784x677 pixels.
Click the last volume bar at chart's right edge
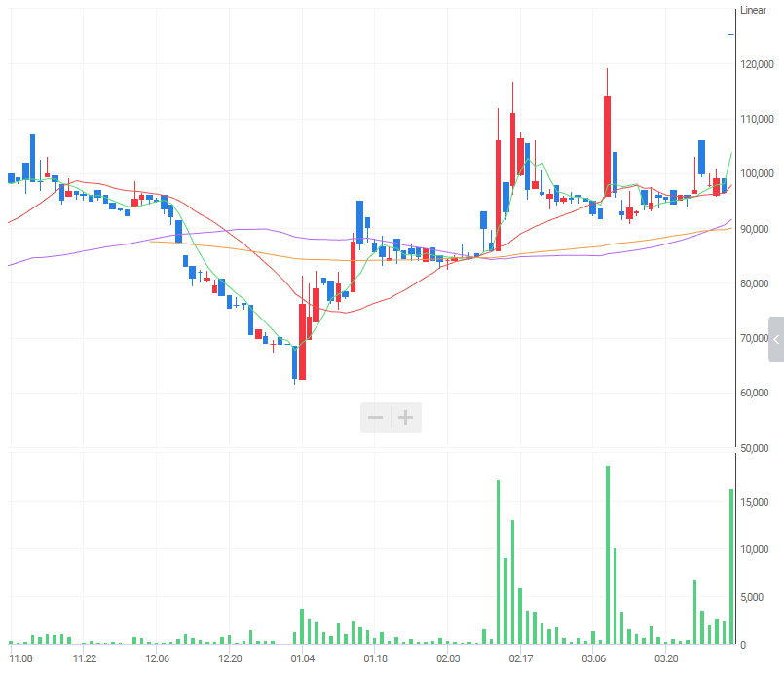point(731,567)
